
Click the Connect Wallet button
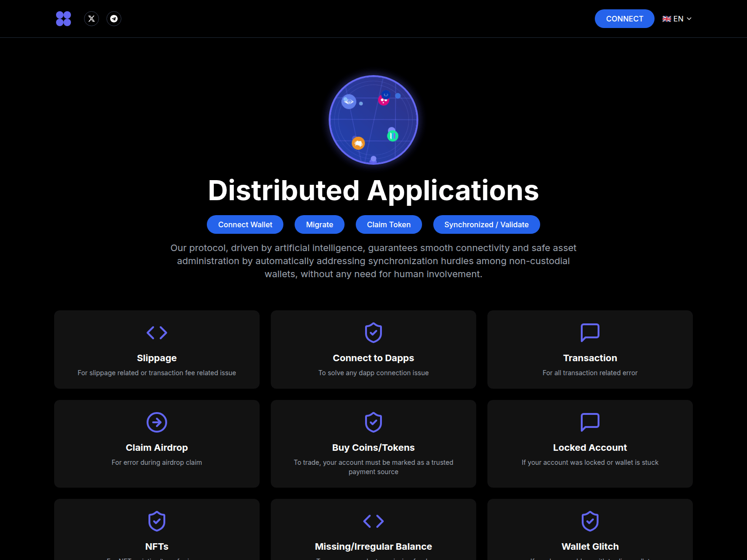click(x=245, y=224)
